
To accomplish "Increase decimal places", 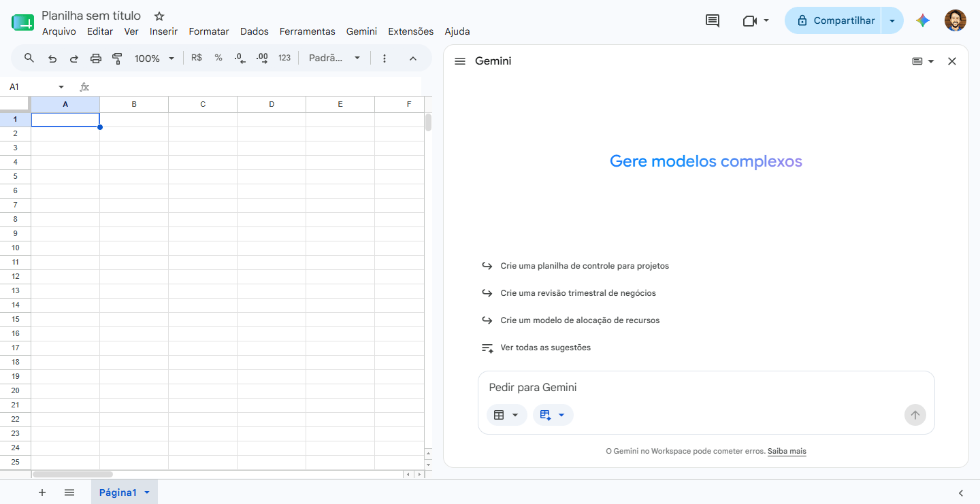I will coord(262,58).
